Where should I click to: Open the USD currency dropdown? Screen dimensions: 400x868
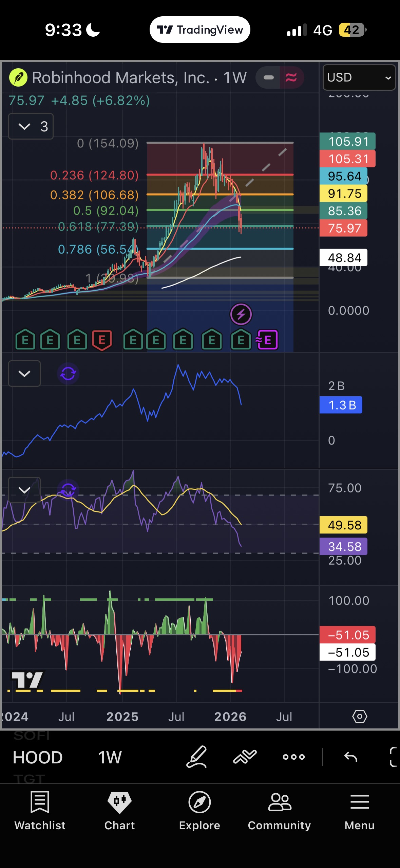(359, 77)
